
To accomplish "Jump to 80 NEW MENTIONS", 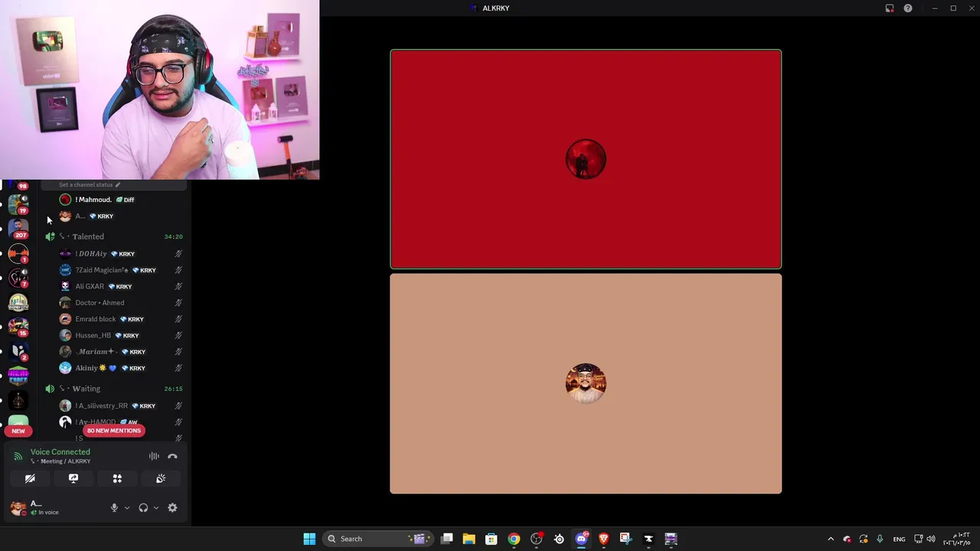I will 113,430.
